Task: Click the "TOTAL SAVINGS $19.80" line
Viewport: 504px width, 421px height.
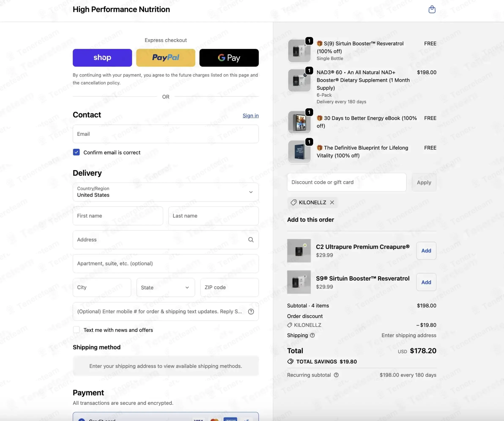Action: pyautogui.click(x=322, y=362)
